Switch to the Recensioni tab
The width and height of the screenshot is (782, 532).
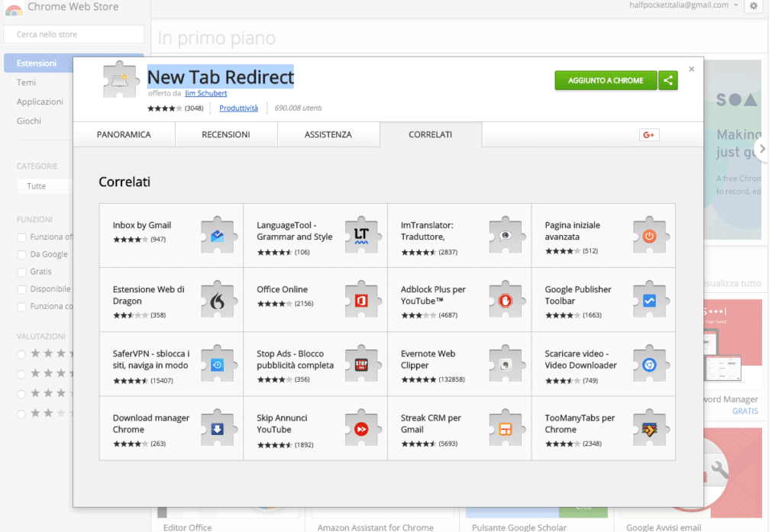[x=226, y=134]
